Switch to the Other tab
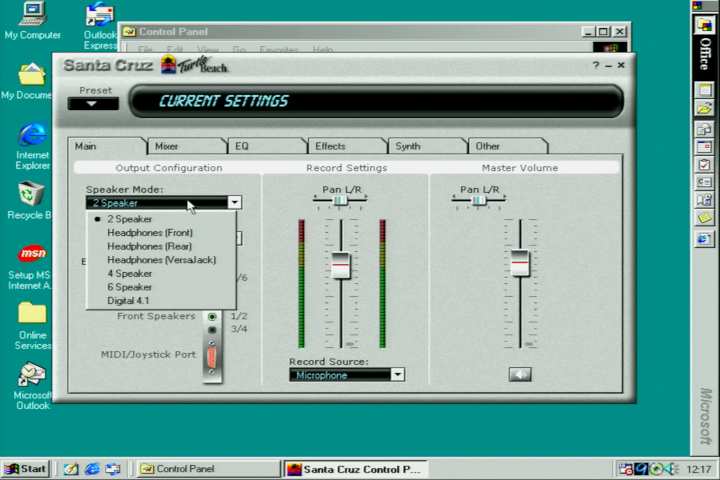 [508, 146]
